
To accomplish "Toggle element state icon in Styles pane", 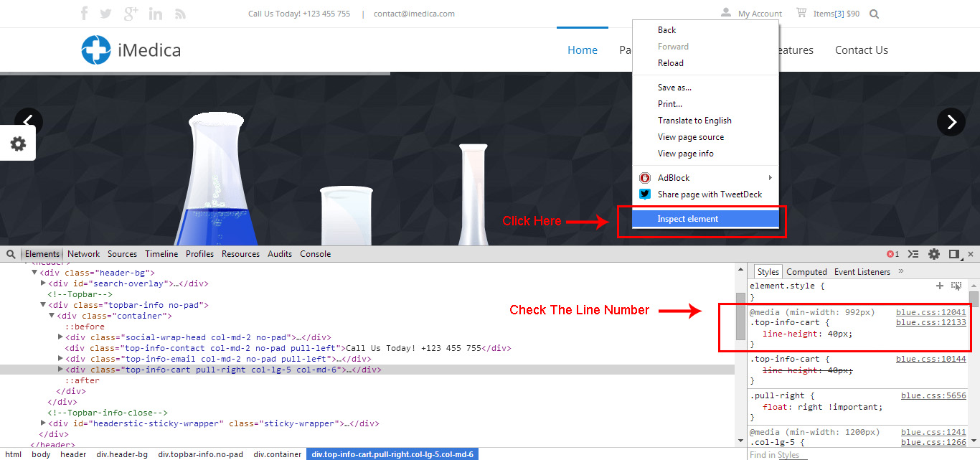I will click(956, 286).
